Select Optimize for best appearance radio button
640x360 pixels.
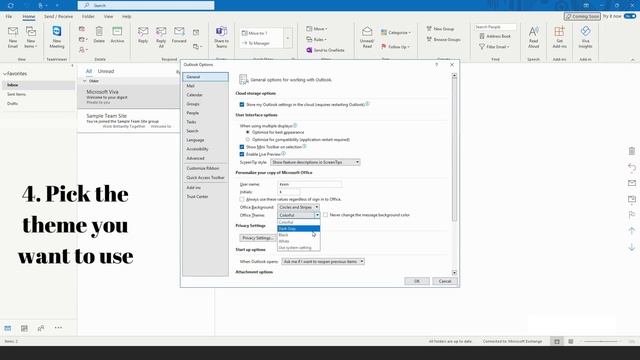(x=247, y=132)
